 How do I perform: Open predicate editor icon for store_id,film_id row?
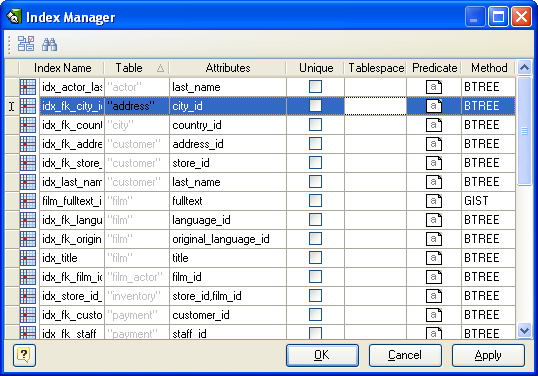pos(434,296)
